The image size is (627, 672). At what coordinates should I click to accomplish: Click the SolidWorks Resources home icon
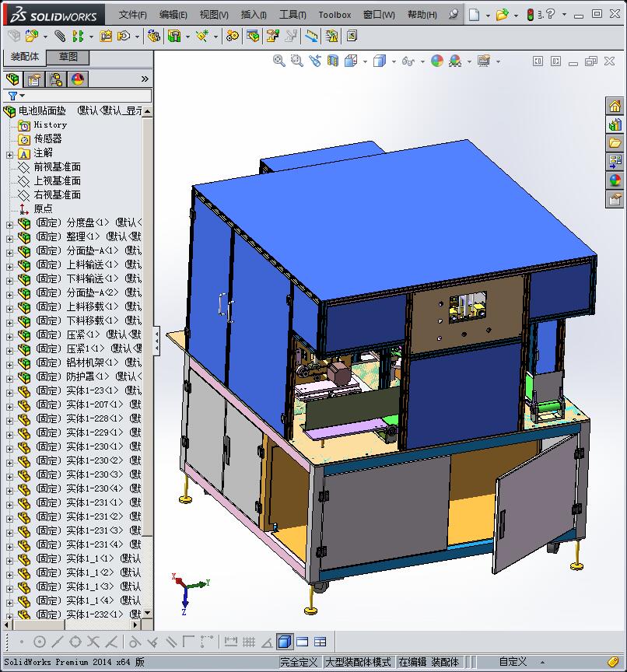pos(615,106)
